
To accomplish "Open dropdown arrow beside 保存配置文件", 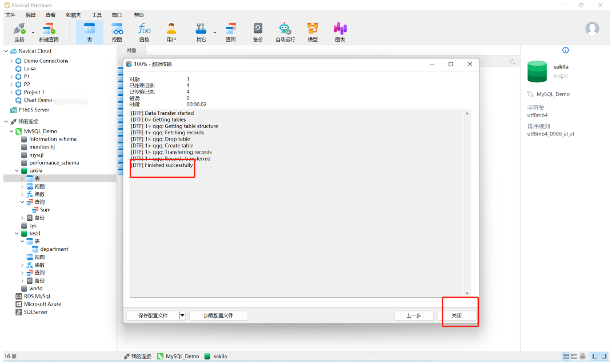I will (182, 315).
